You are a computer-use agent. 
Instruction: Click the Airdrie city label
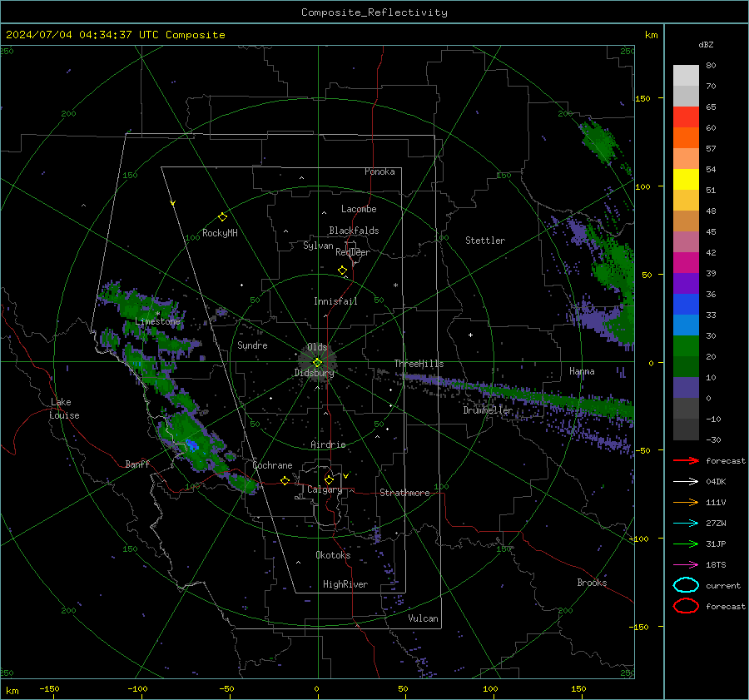328,444
